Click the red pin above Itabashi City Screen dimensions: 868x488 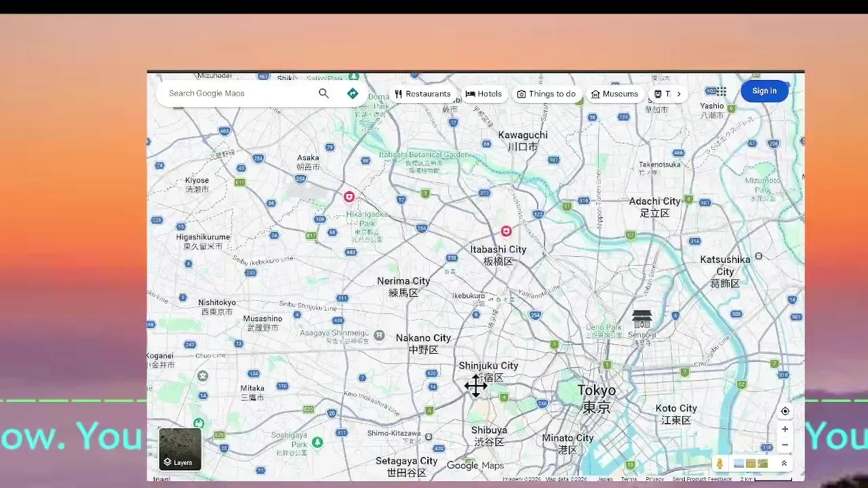(x=506, y=231)
